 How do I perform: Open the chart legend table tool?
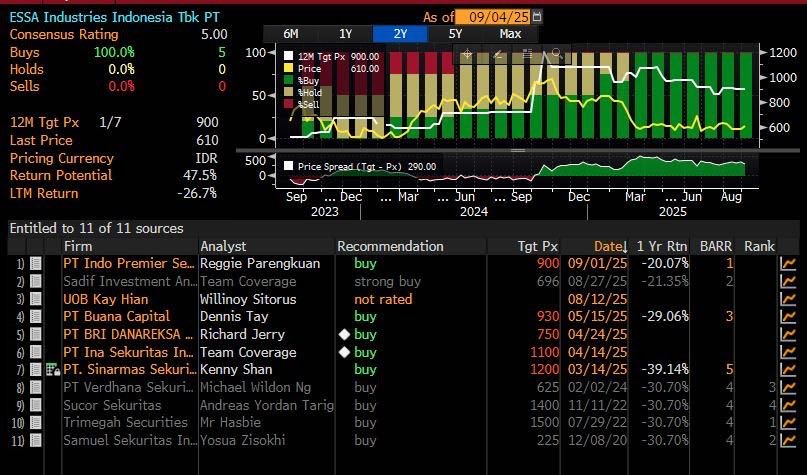click(x=527, y=55)
